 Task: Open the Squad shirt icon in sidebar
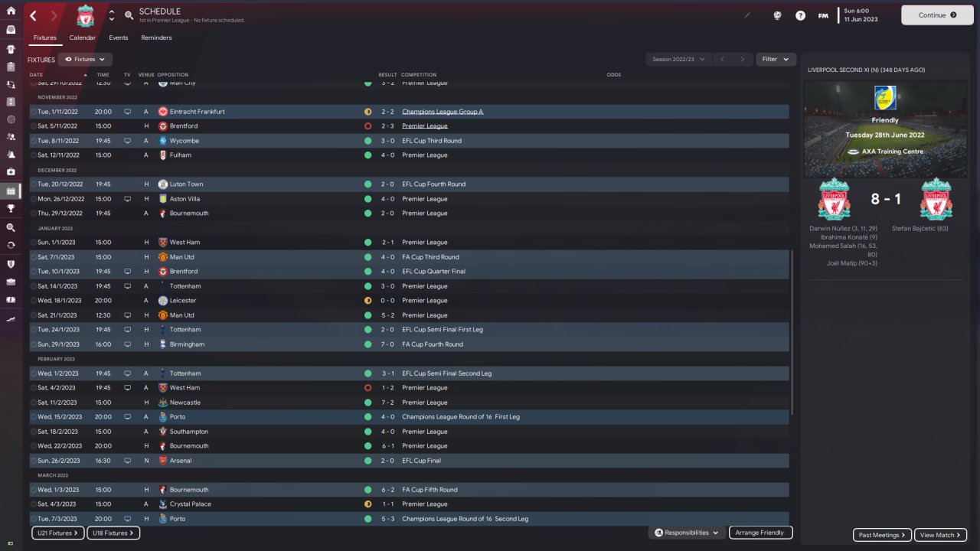pyautogui.click(x=11, y=48)
